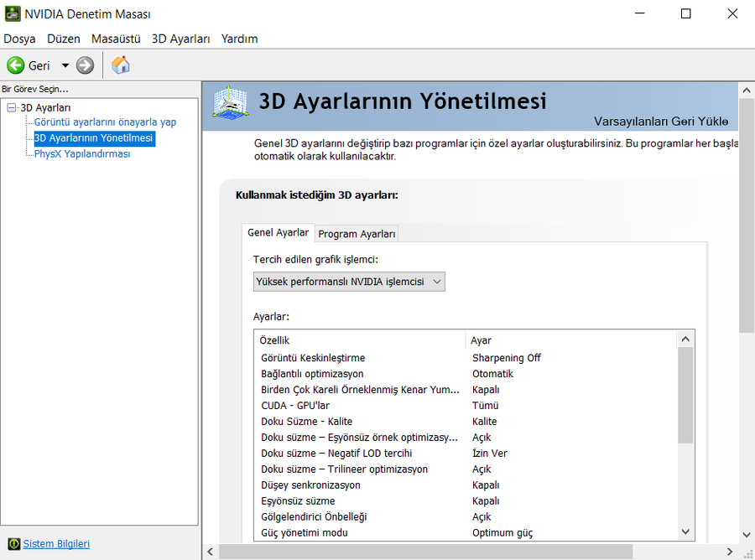
Task: Click the grey forward arrow icon
Action: pyautogui.click(x=86, y=65)
